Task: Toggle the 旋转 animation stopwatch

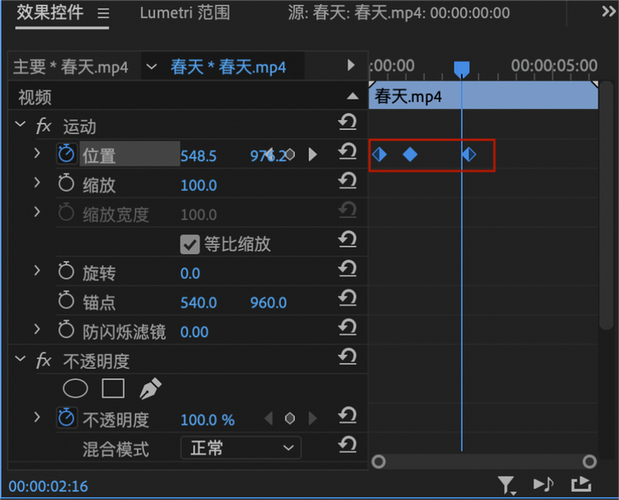Action: (x=66, y=271)
